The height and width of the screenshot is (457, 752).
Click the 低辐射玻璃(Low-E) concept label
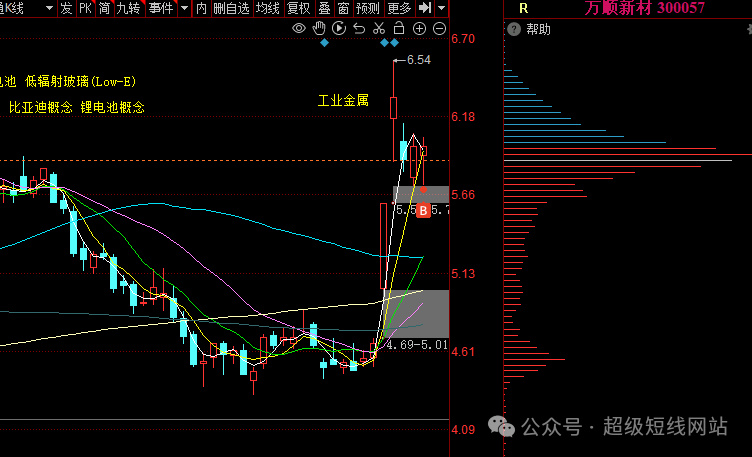81,82
